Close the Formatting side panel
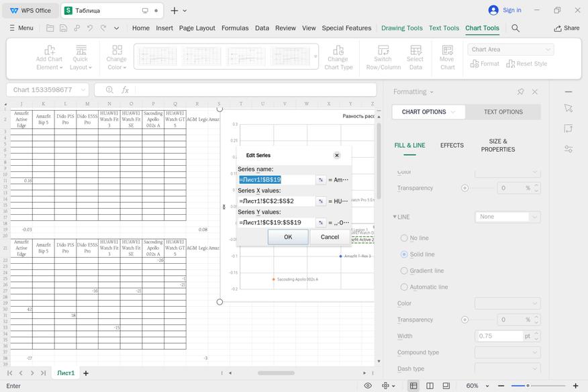This screenshot has height=392, width=588. coord(535,91)
